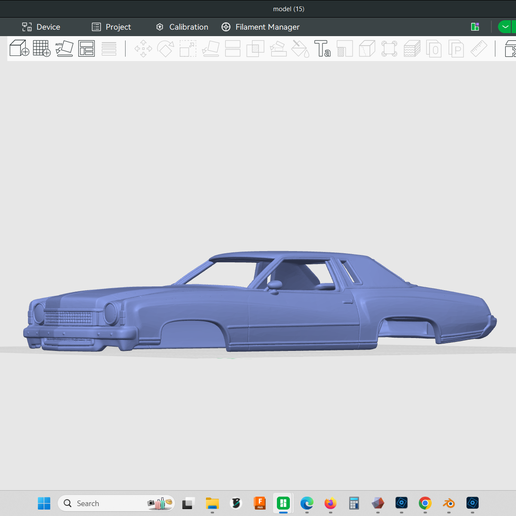Click the green and purple icon at top right

point(475,27)
